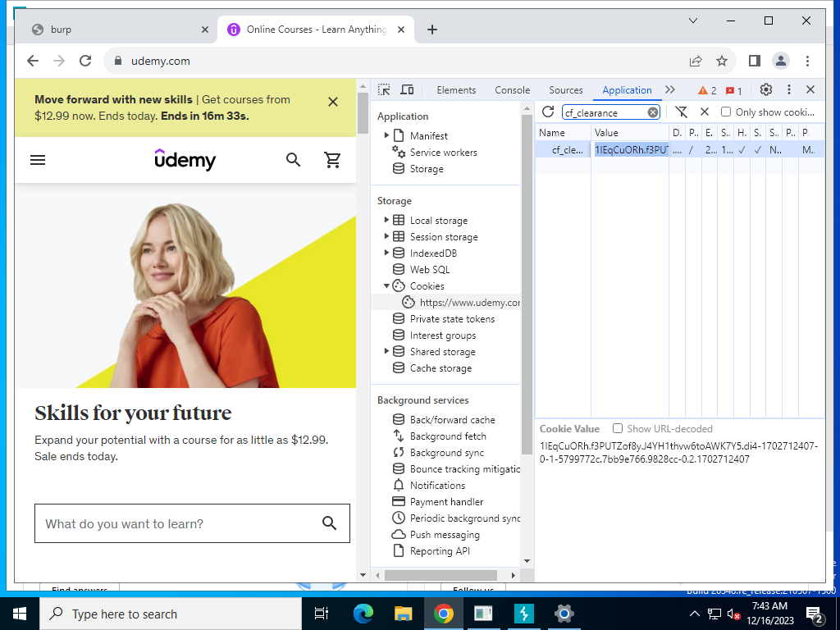This screenshot has width=840, height=630.
Task: Open the Udemy hamburger menu
Action: point(38,160)
